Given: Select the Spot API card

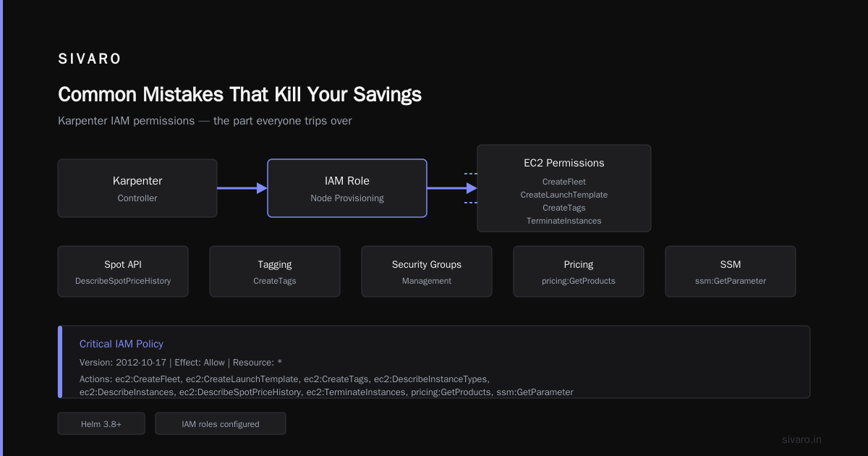Looking at the screenshot, I should 123,271.
